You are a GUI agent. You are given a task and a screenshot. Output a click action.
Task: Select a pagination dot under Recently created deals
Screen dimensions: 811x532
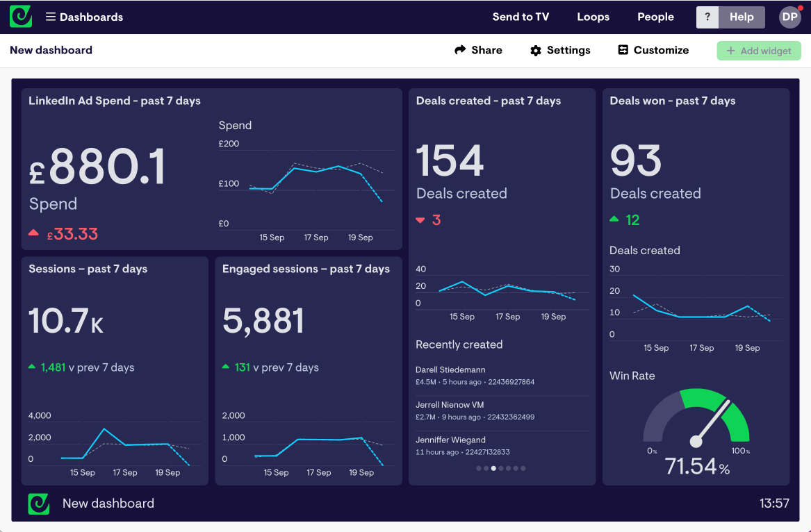(493, 468)
